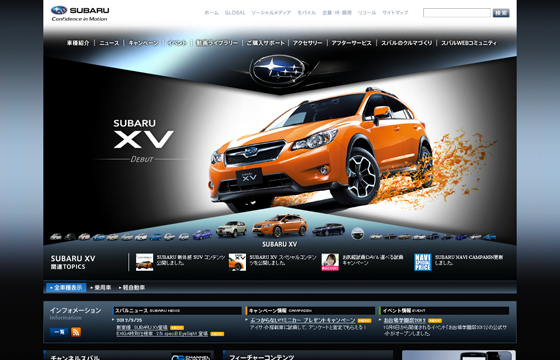Open the お台場学園祭2012 event link
The image size is (560, 360).
point(405,320)
